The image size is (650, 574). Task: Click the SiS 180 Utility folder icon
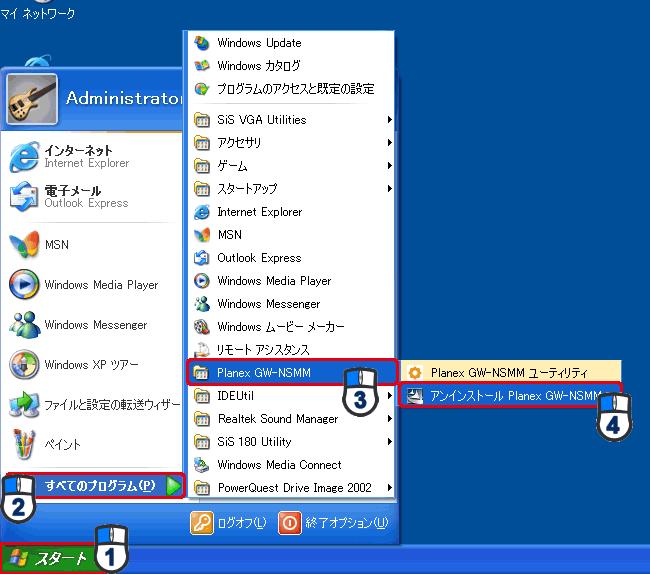click(202, 442)
